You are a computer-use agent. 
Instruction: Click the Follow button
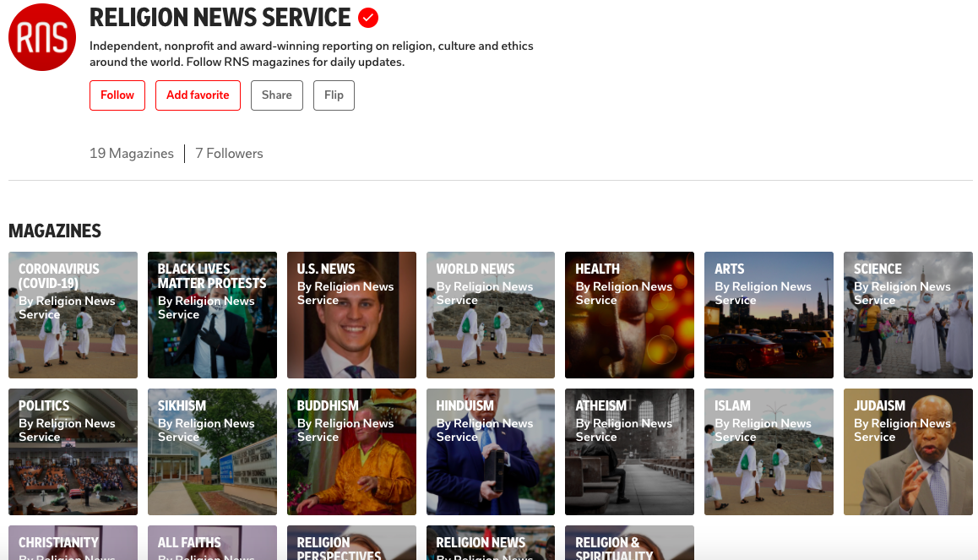pos(117,95)
